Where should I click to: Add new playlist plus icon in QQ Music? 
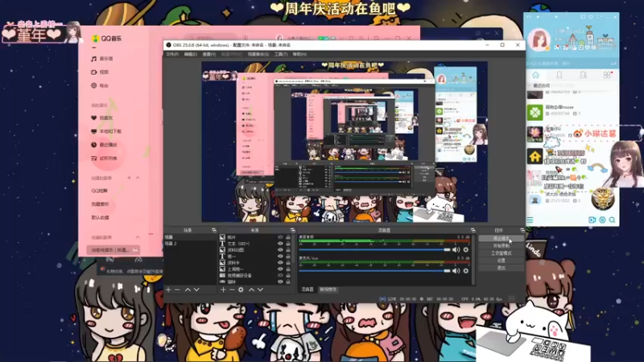(129, 178)
